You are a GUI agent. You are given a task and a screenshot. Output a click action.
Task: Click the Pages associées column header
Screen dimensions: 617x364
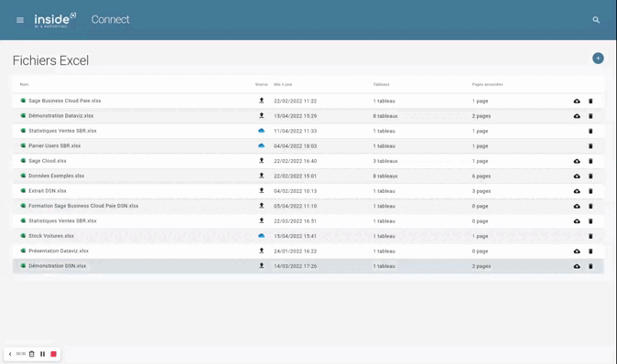(x=488, y=84)
